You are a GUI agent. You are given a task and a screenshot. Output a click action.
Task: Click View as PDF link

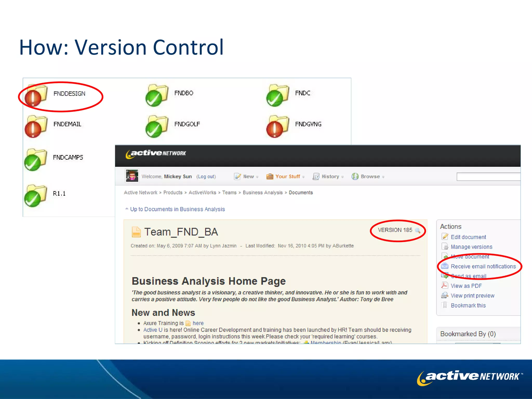point(466,286)
